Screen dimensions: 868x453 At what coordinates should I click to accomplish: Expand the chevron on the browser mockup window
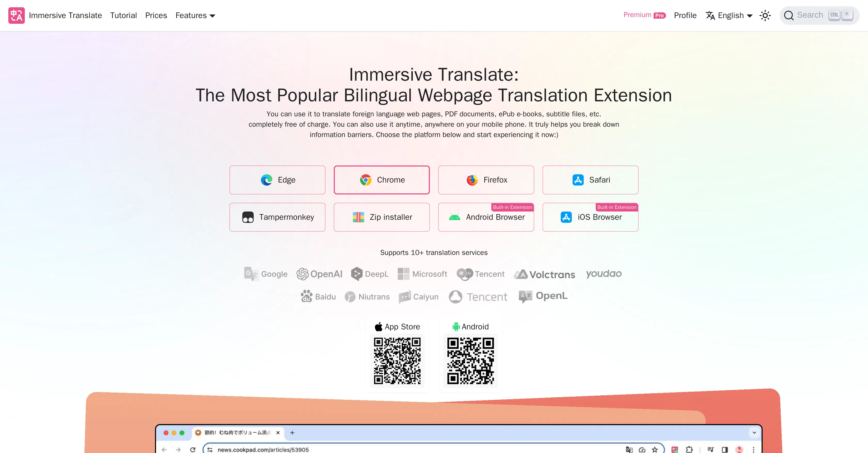pos(754,433)
